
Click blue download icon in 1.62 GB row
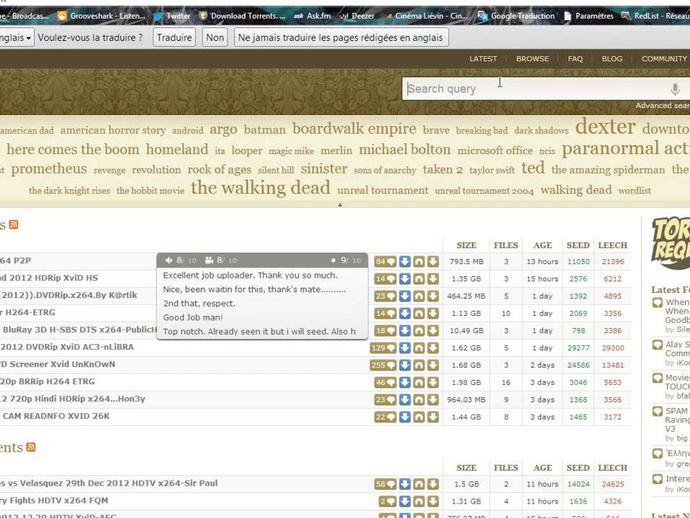point(405,348)
